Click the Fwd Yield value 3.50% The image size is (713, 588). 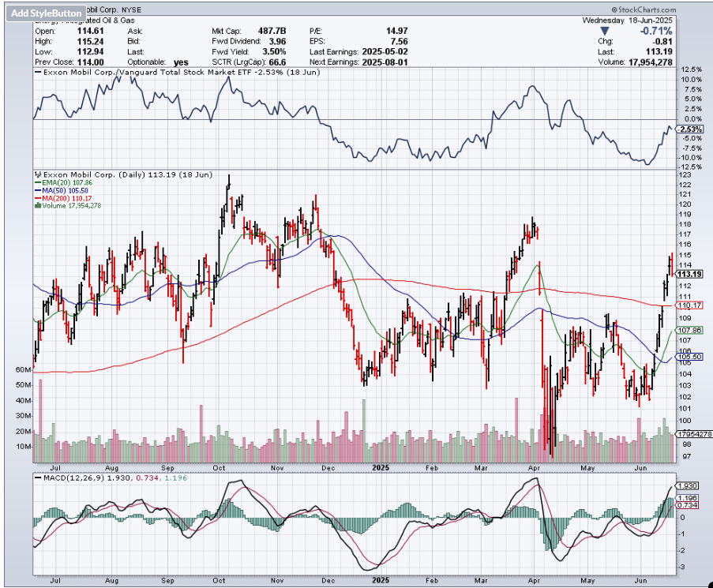tap(274, 52)
